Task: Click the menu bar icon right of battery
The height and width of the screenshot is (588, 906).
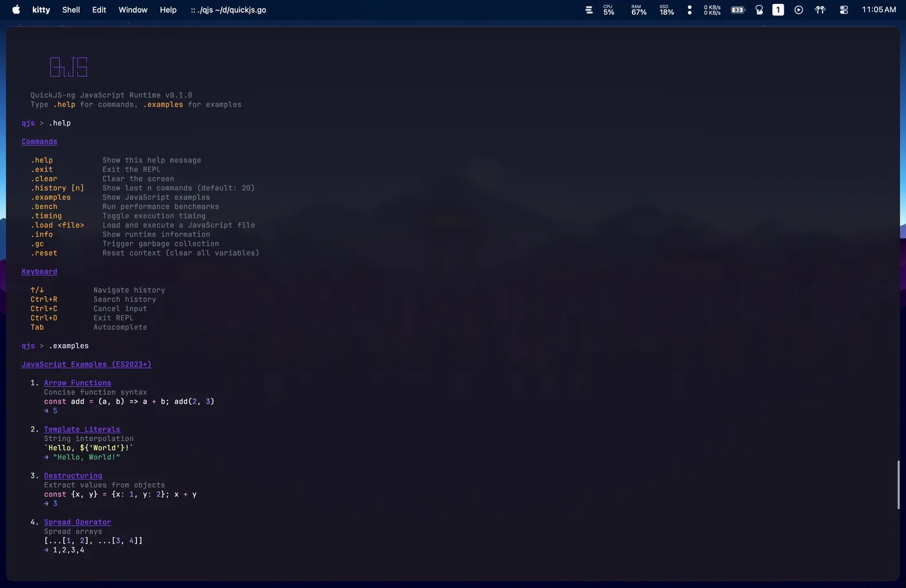Action: (759, 10)
